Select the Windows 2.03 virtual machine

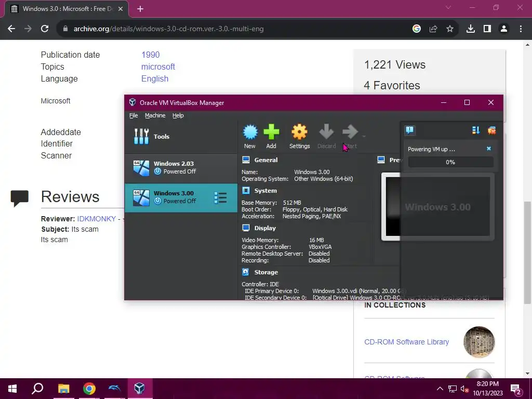181,168
